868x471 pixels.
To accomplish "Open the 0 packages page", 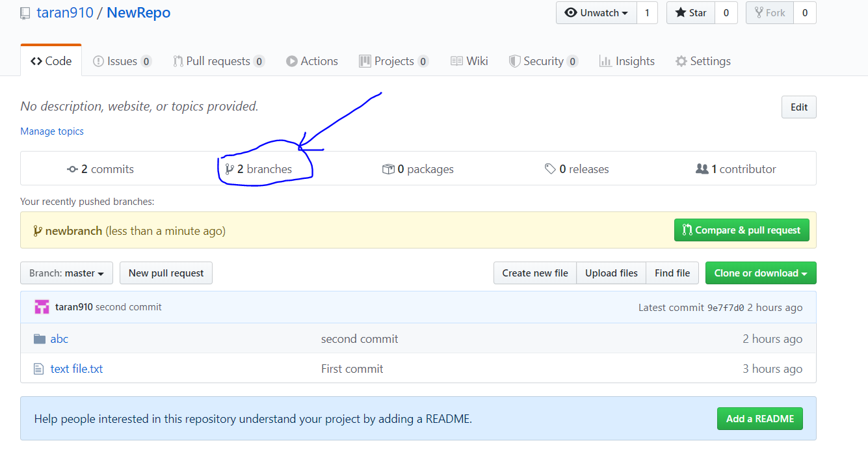I will (418, 169).
